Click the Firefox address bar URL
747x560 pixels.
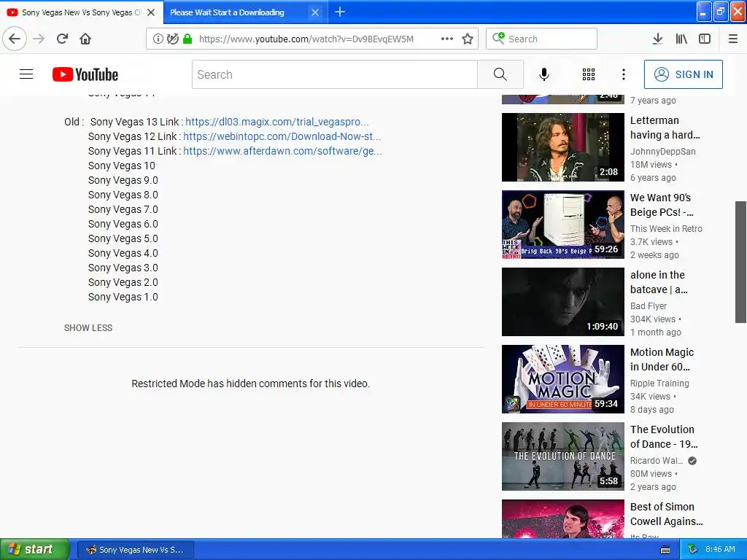pyautogui.click(x=306, y=39)
